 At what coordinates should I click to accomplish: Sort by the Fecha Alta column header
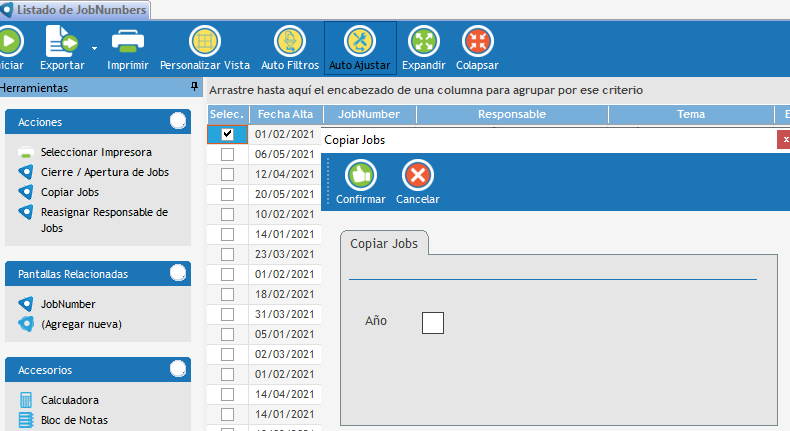284,114
